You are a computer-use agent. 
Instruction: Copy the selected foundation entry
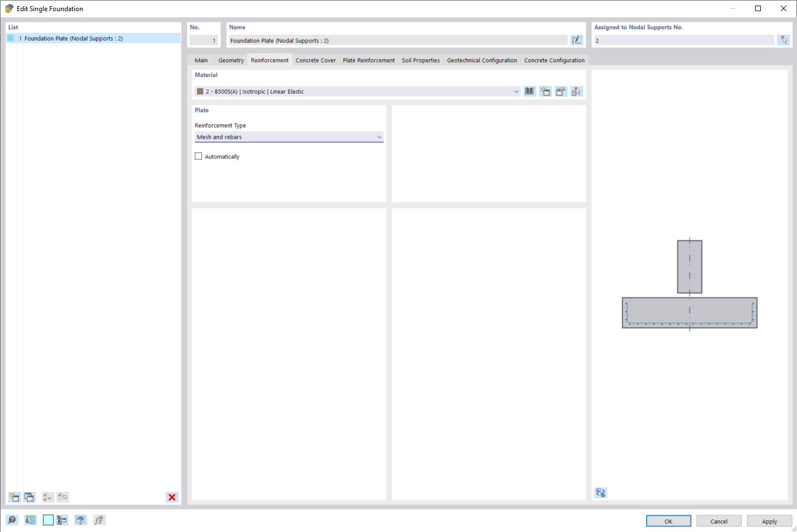(29, 497)
